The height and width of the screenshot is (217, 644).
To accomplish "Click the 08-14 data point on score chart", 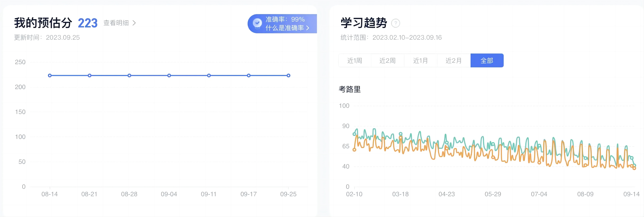I will pos(50,76).
